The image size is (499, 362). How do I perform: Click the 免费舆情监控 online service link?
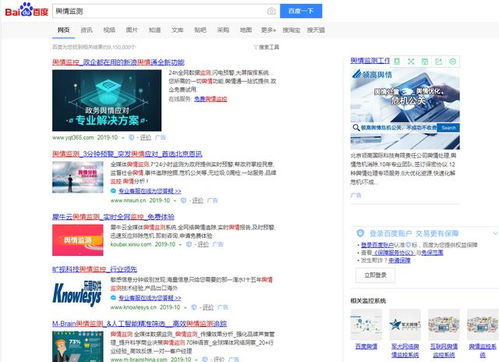pos(211,99)
